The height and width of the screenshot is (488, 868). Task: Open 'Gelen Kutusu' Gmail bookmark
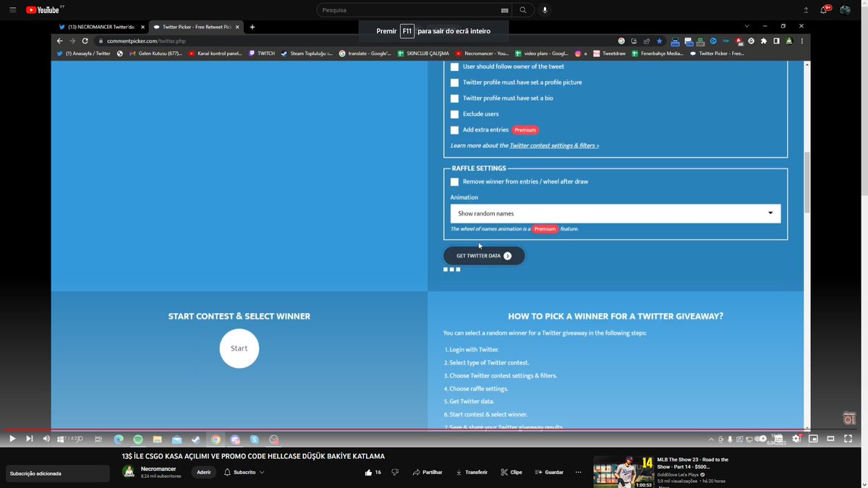point(156,53)
